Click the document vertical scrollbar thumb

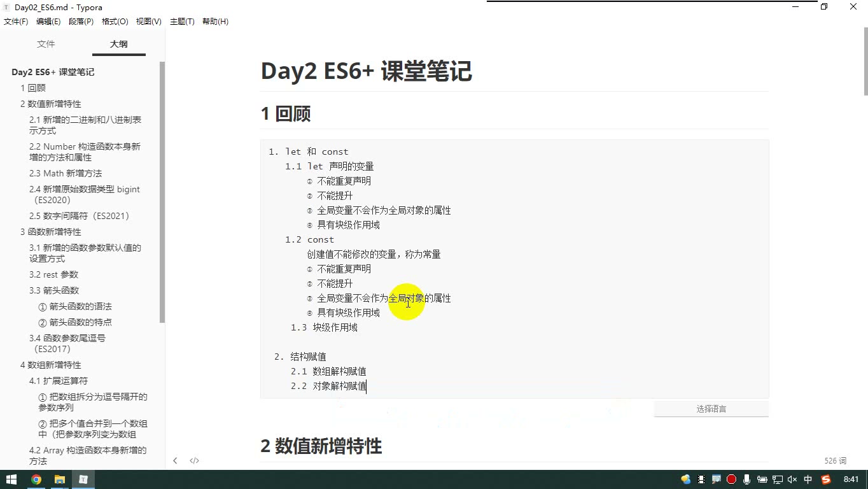pos(865,61)
